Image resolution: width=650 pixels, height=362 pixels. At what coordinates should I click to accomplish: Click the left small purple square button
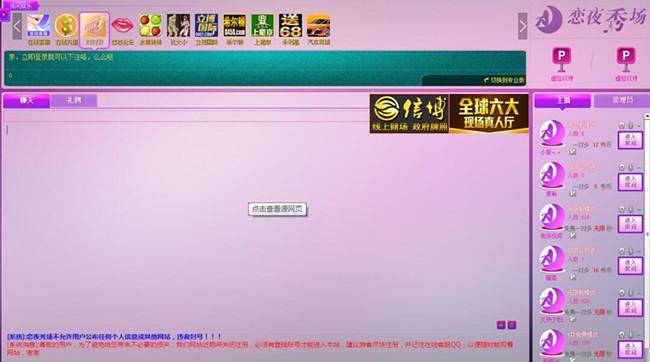[501, 325]
